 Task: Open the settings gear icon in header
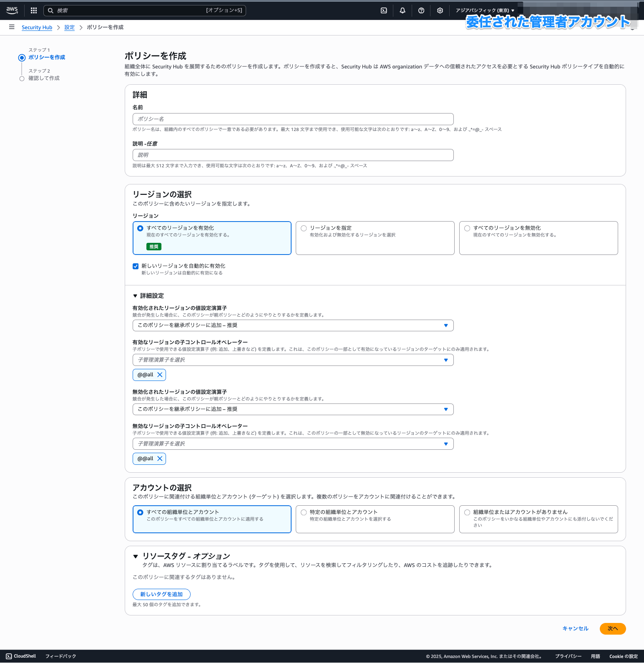point(440,10)
